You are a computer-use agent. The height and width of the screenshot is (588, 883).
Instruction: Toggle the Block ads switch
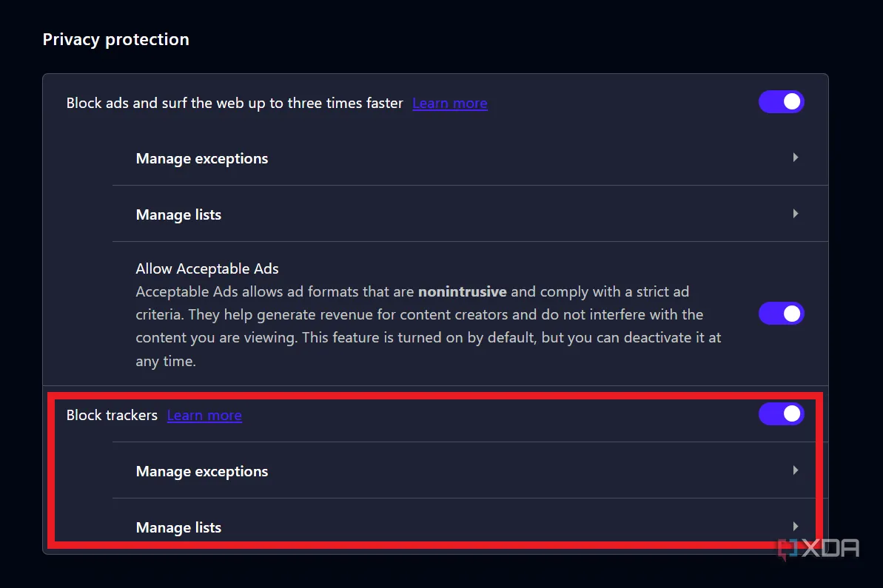(781, 102)
